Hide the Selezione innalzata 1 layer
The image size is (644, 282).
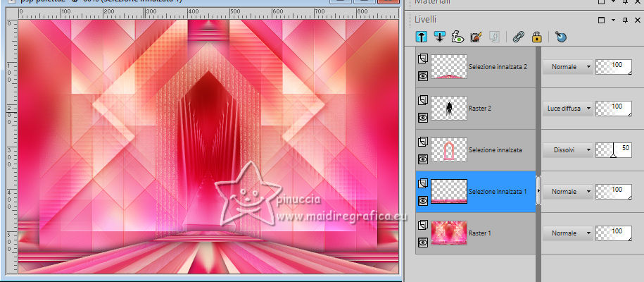423,200
